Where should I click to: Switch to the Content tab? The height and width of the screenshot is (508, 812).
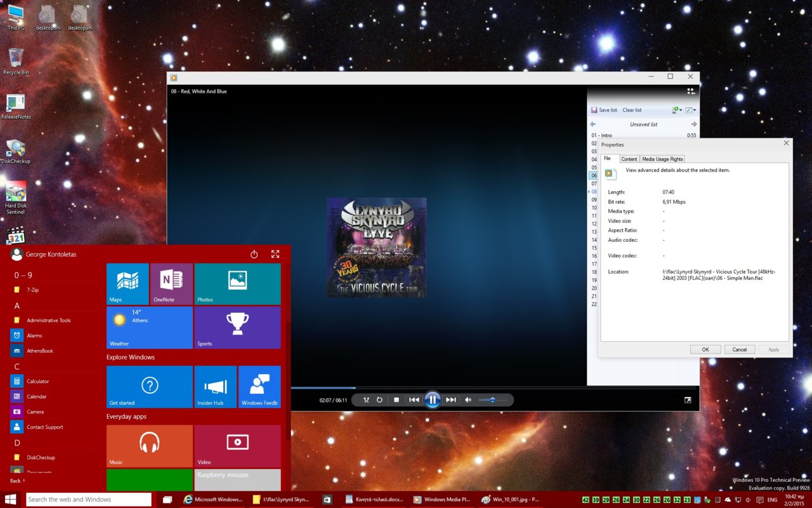(x=629, y=159)
